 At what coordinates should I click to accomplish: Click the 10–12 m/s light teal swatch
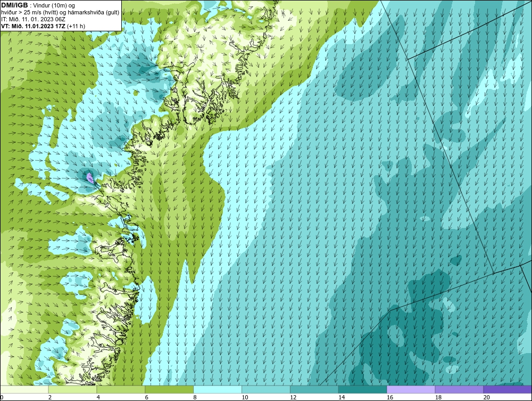[x=266, y=389]
